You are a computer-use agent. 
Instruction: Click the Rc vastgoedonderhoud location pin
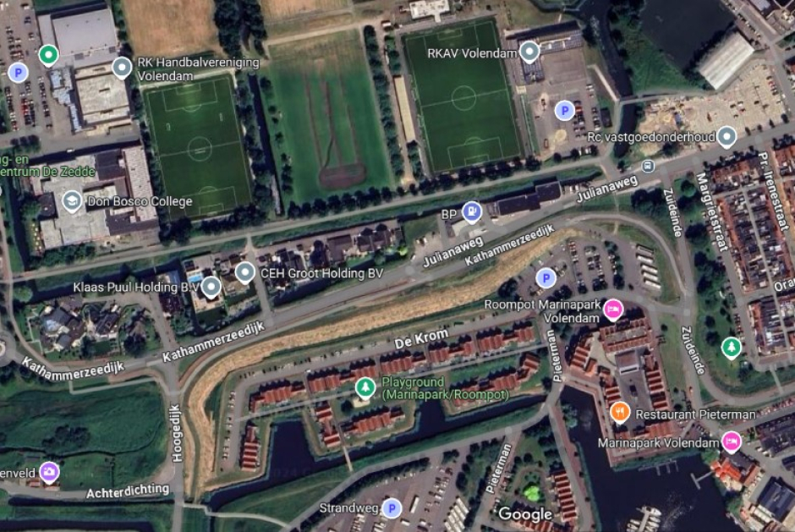click(x=726, y=136)
